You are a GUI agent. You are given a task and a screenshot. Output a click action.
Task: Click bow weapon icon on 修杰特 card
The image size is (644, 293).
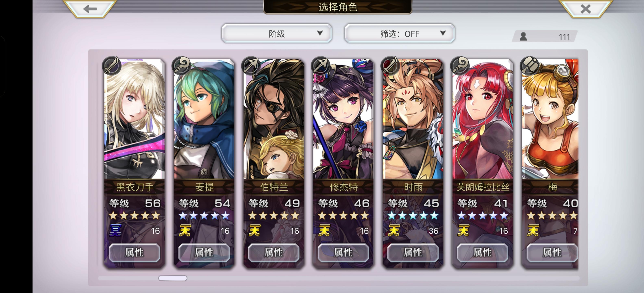click(x=321, y=66)
